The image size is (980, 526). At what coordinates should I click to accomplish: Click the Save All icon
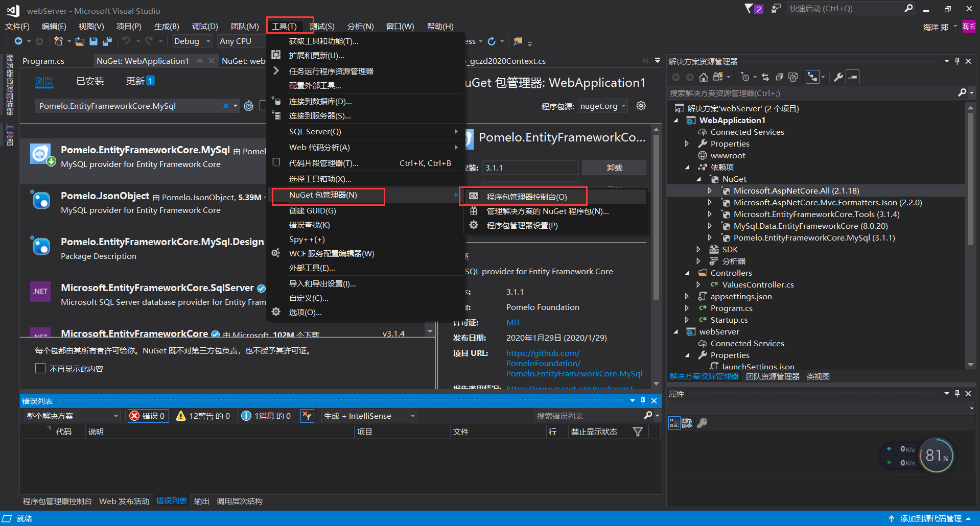pyautogui.click(x=107, y=41)
